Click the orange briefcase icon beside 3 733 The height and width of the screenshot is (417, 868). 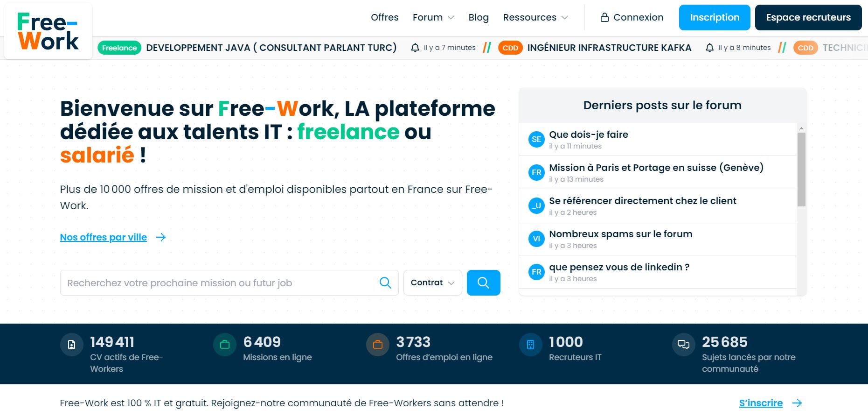pos(378,345)
